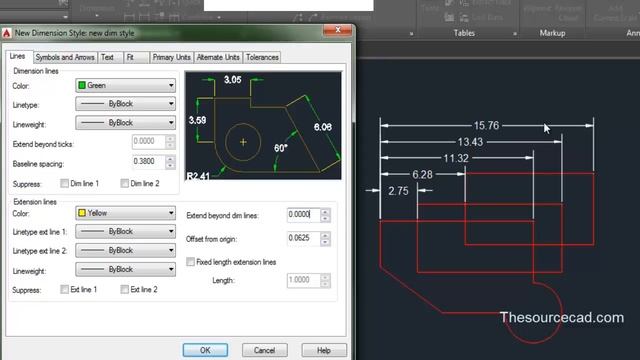
Task: Click the Baseline spacing value field
Action: click(149, 162)
